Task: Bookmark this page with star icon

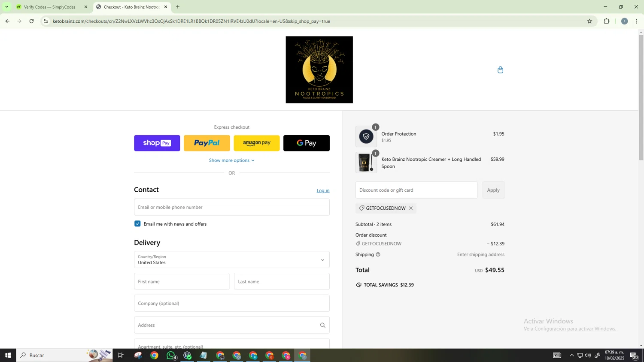Action: pos(589,21)
